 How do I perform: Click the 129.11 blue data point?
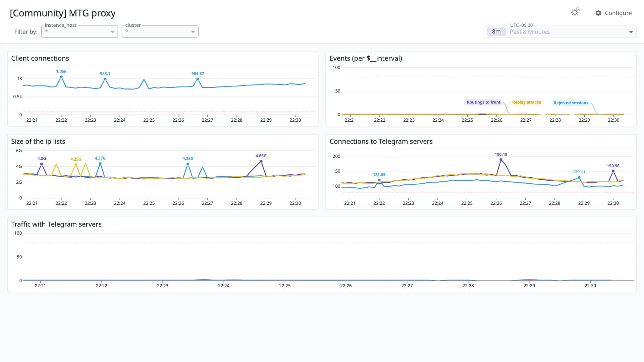point(579,177)
